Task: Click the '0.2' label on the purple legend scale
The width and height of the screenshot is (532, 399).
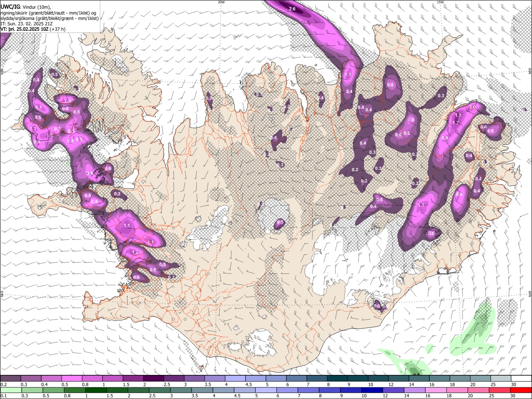Action: (3, 384)
